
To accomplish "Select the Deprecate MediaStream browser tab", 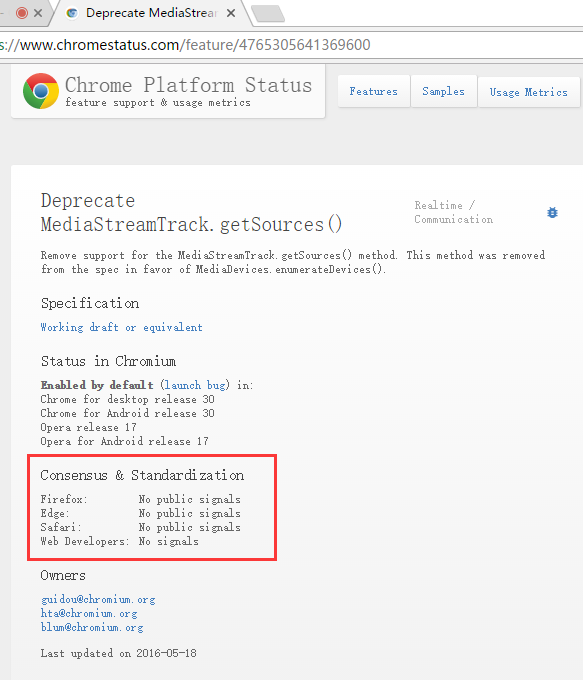I will click(x=151, y=13).
